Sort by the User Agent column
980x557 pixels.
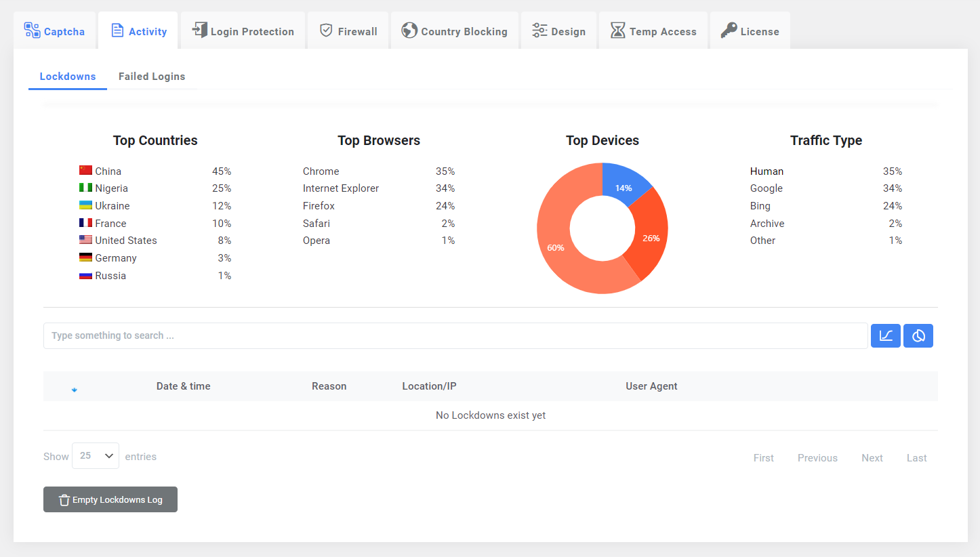coord(651,386)
